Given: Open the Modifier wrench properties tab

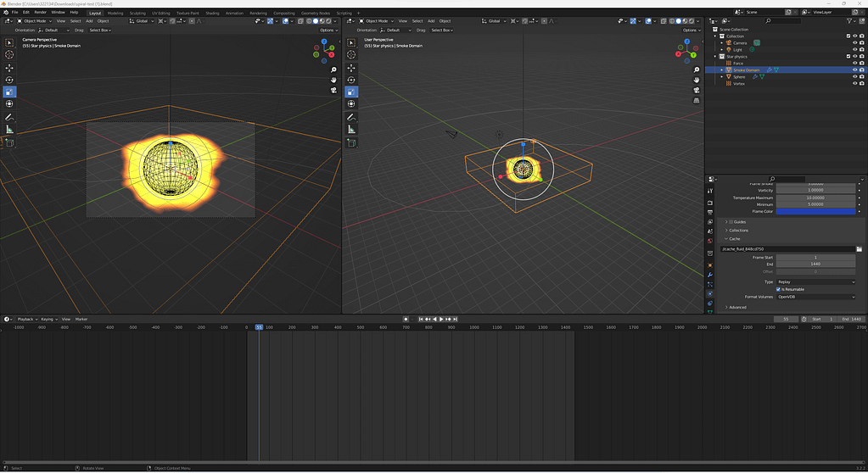Looking at the screenshot, I should pyautogui.click(x=709, y=274).
